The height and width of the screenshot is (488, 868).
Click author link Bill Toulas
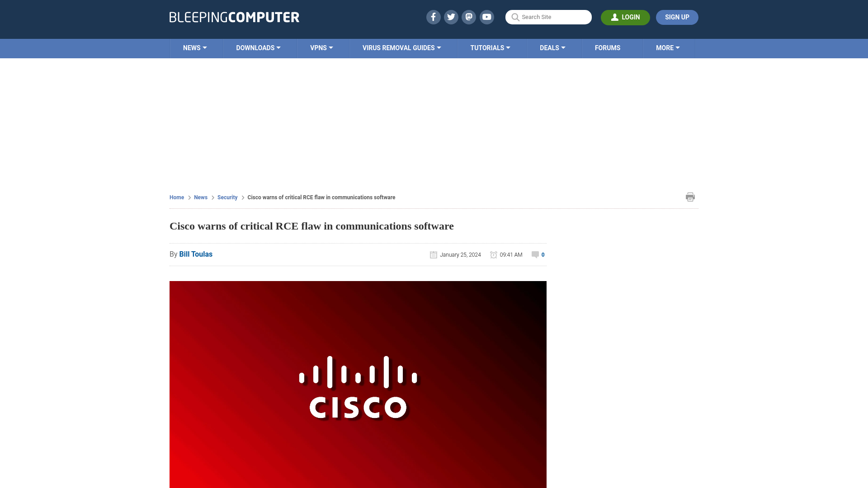(x=196, y=254)
